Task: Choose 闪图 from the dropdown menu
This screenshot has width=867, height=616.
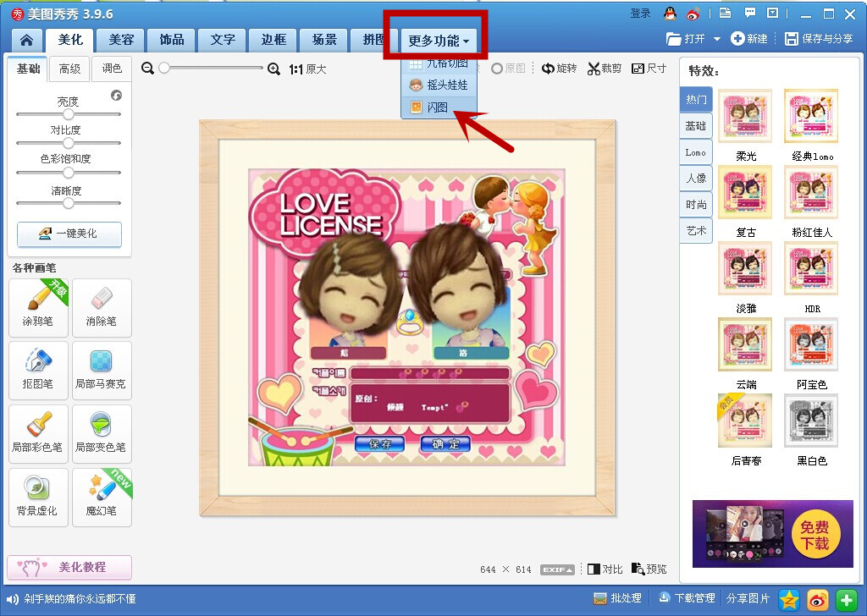Action: click(x=439, y=107)
